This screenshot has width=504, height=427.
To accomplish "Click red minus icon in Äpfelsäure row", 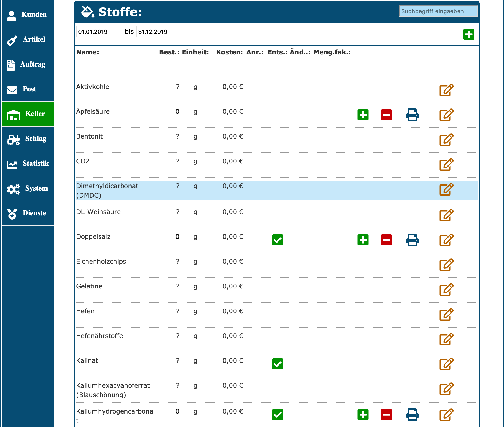I will [386, 115].
